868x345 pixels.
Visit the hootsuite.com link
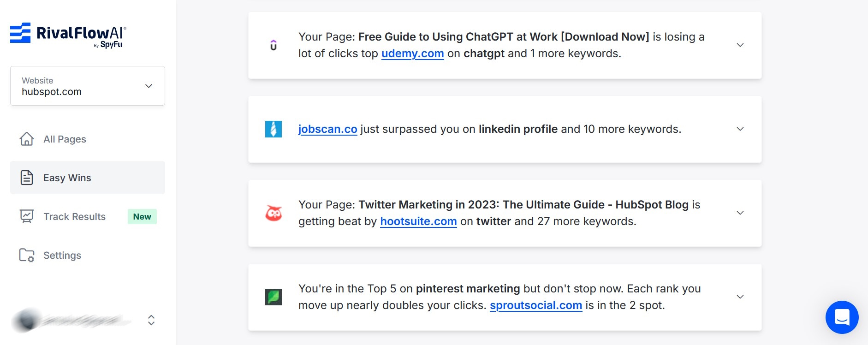pos(418,221)
